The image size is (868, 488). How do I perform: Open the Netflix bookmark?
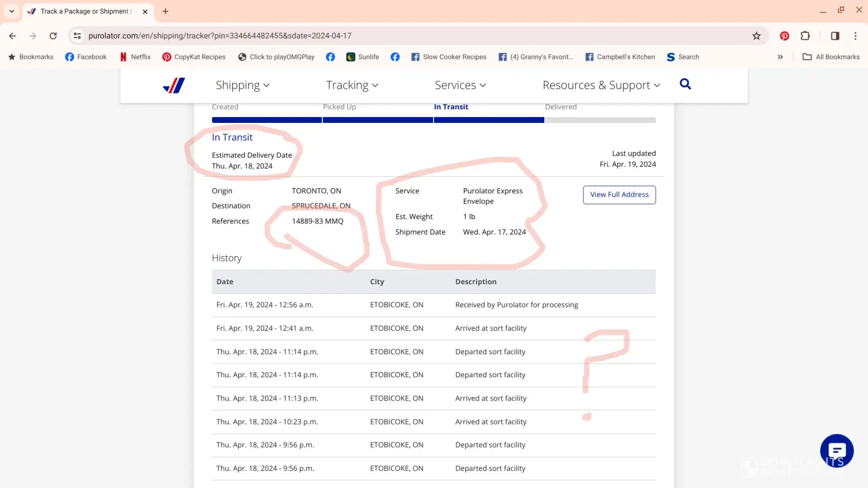point(135,57)
